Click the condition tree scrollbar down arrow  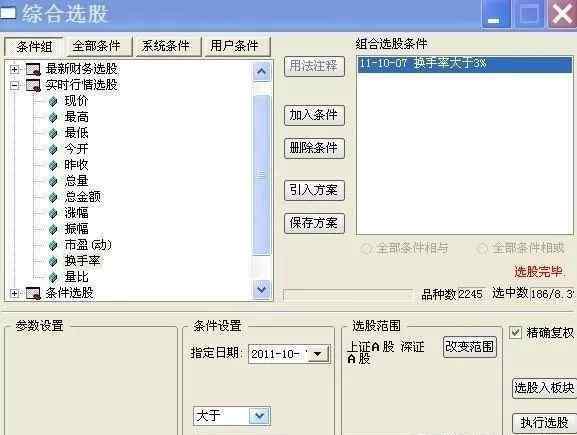tap(262, 290)
